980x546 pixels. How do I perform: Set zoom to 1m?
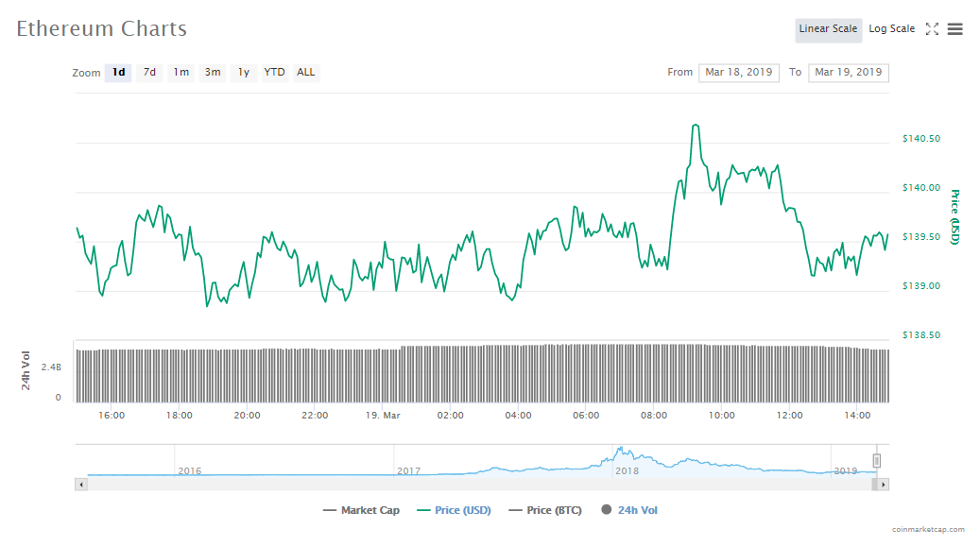tap(181, 73)
